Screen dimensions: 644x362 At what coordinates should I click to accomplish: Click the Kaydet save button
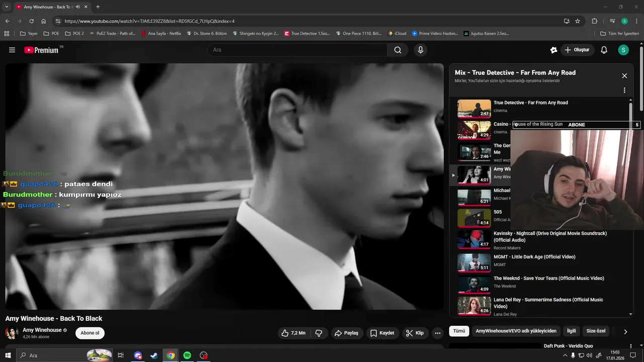[382, 333]
